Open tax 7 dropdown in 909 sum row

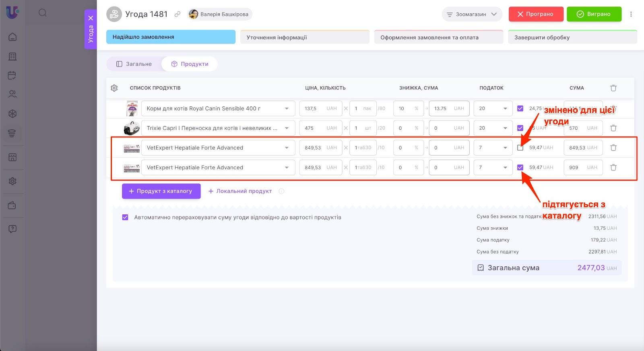click(493, 168)
